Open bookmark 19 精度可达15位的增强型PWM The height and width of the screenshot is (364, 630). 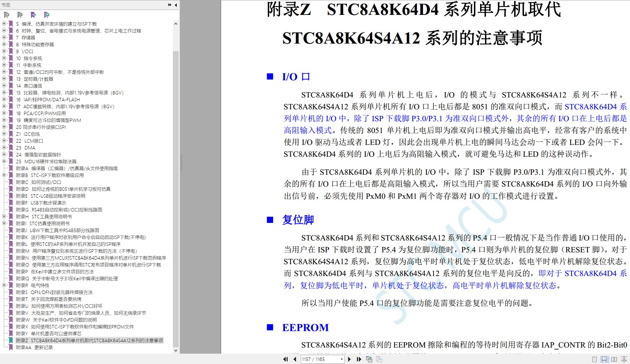coord(49,120)
